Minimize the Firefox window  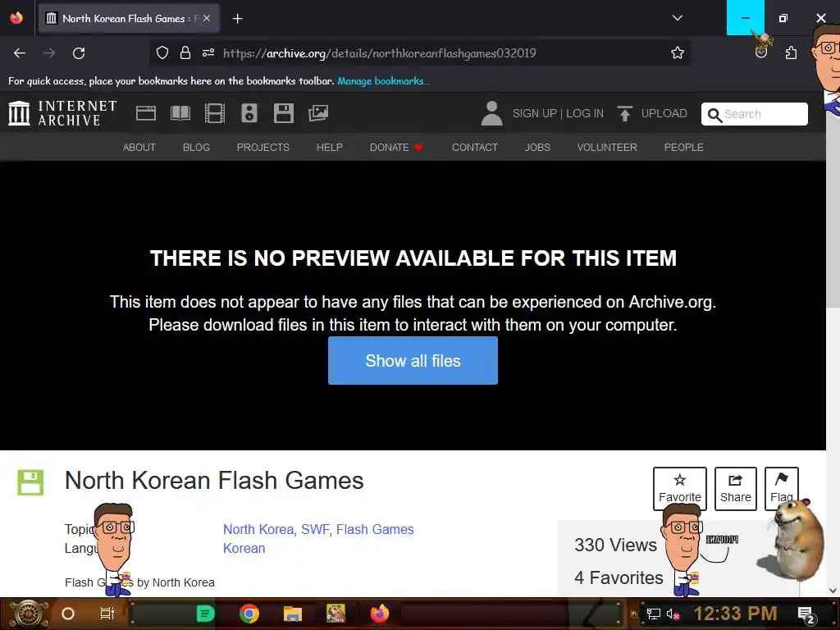pos(745,18)
